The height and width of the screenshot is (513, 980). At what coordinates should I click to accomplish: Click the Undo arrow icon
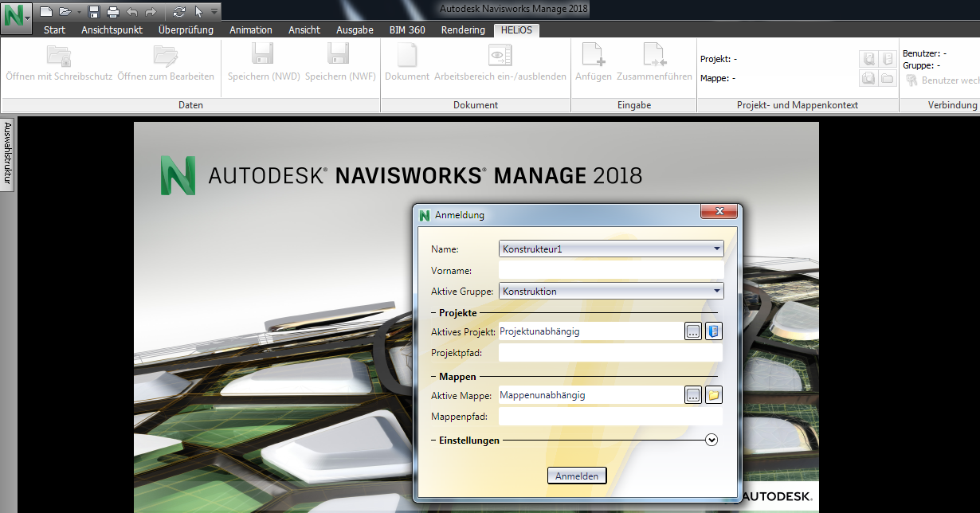pos(132,12)
